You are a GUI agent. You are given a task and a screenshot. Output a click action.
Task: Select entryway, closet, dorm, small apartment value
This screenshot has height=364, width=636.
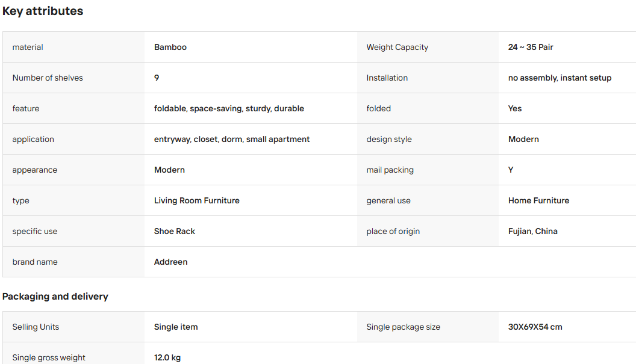232,140
